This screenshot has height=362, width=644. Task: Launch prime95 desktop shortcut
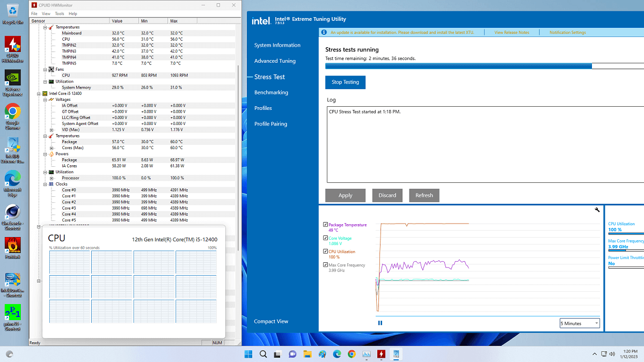[x=13, y=318]
